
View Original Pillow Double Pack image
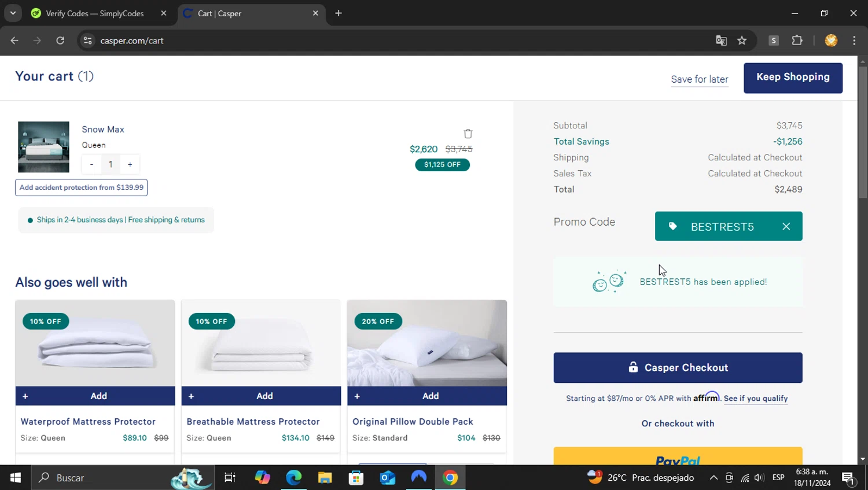pyautogui.click(x=427, y=343)
